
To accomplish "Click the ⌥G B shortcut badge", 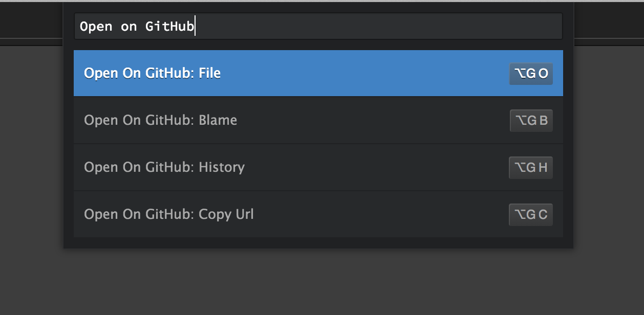I will point(531,121).
